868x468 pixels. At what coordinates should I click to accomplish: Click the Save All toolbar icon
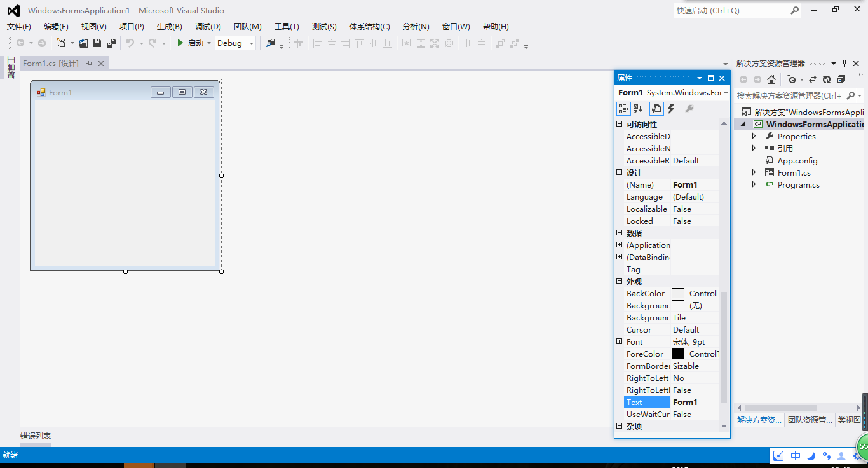pos(111,43)
